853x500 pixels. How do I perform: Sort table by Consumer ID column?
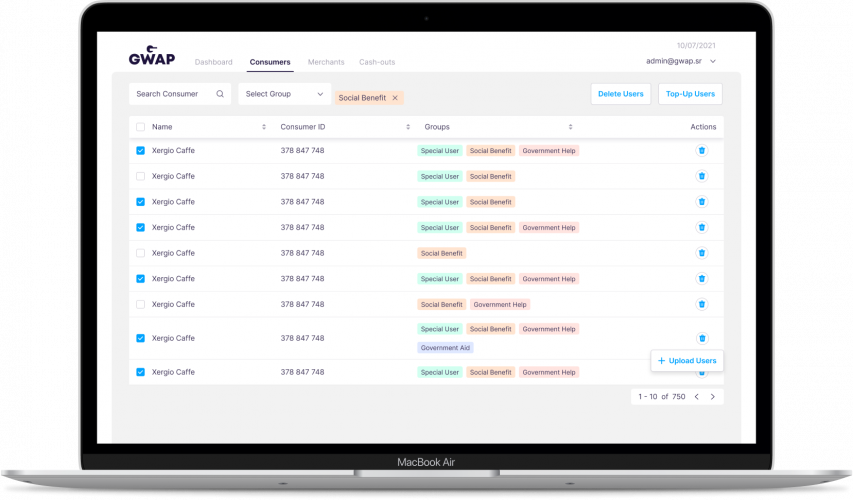[x=408, y=127]
